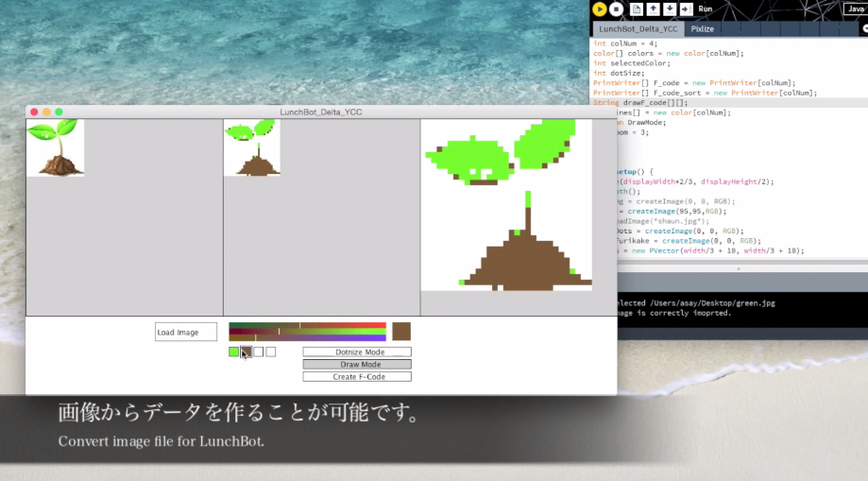This screenshot has width=868, height=481.
Task: Click the Load Image button
Action: coord(186,332)
